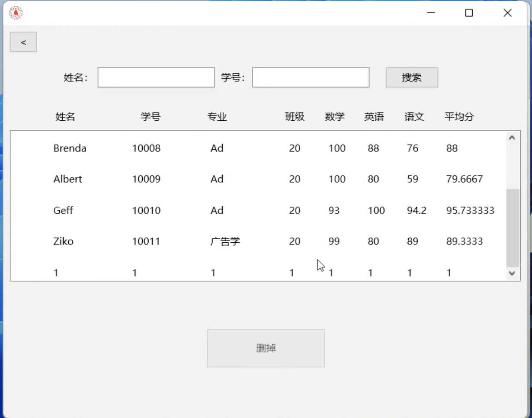532x418 pixels.
Task: Click the vertical scrollbar thumb
Action: pos(512,228)
